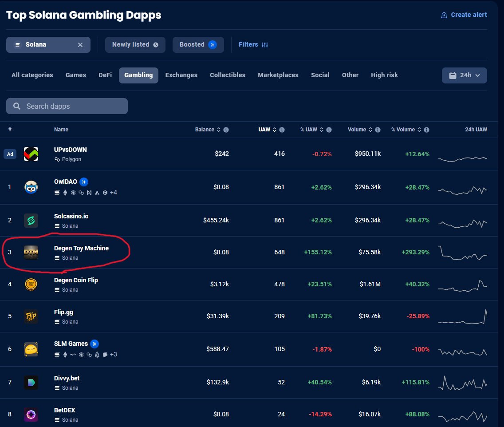Screen dimensions: 504x427
Task: Click the search magnifier icon
Action: coord(16,106)
